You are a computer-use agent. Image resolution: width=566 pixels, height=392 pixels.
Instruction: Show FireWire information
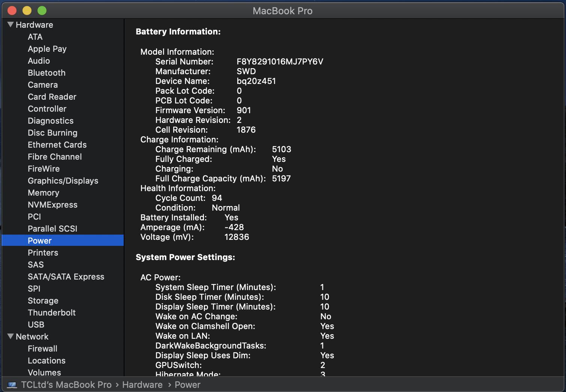(43, 169)
